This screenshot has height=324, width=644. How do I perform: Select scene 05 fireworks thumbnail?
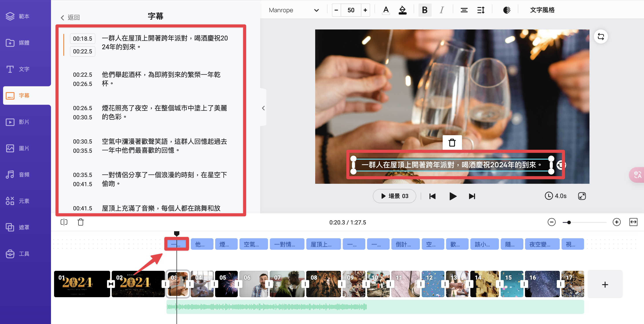pyautogui.click(x=226, y=284)
